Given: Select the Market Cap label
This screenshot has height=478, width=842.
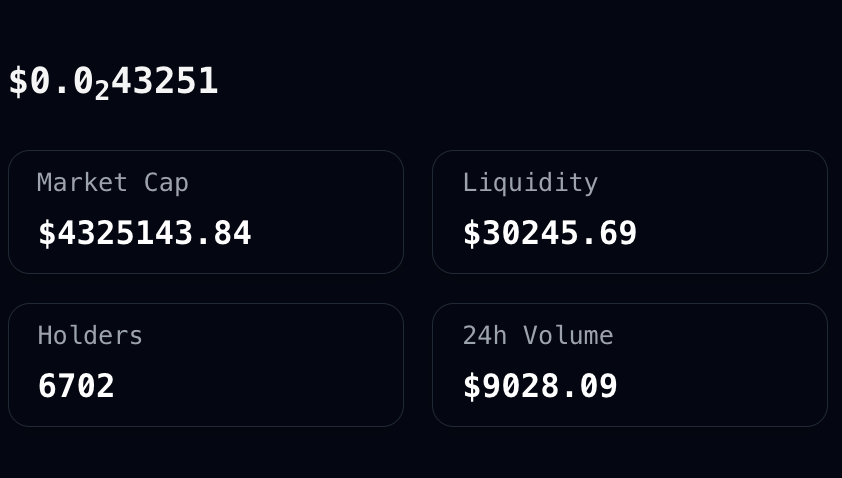Looking at the screenshot, I should (112, 183).
